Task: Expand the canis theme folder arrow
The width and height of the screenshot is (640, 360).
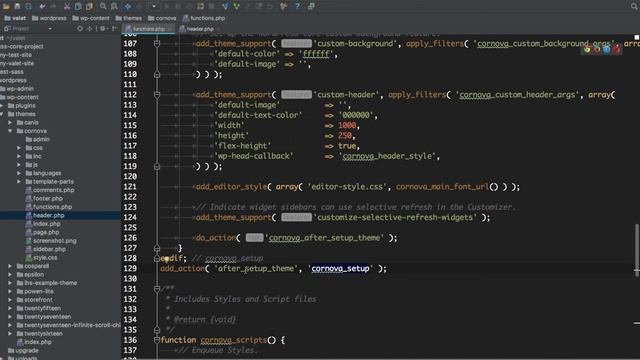Action: (x=10, y=122)
